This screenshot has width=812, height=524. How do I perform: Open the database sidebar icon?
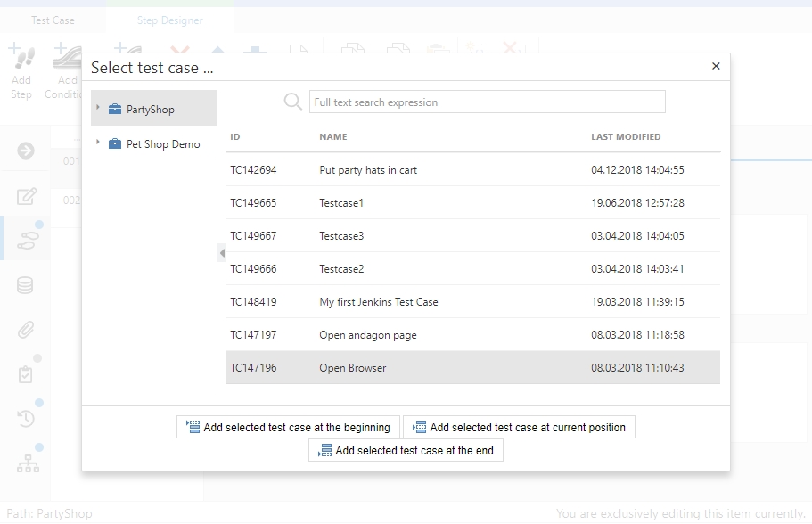26,285
